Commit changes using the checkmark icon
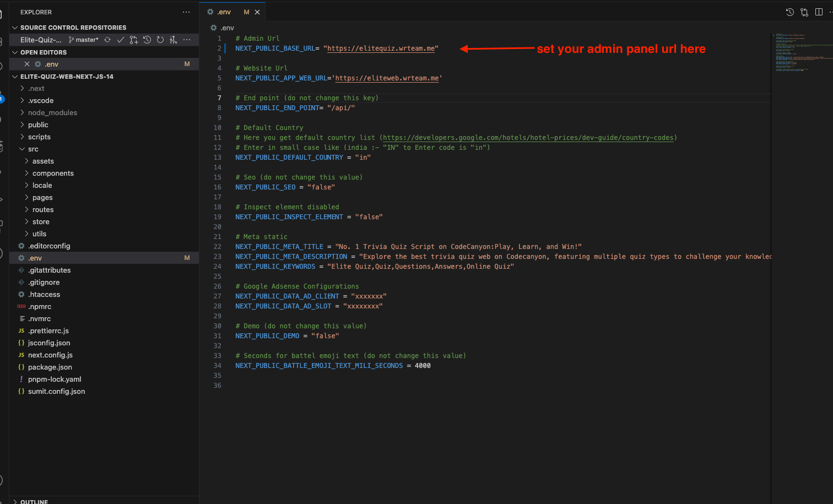This screenshot has width=833, height=504. coord(121,40)
